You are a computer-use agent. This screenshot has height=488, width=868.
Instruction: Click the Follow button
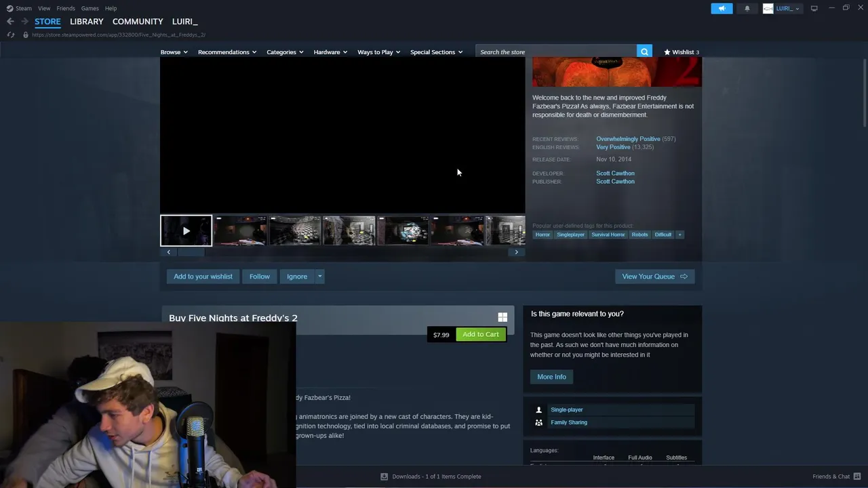click(x=260, y=277)
